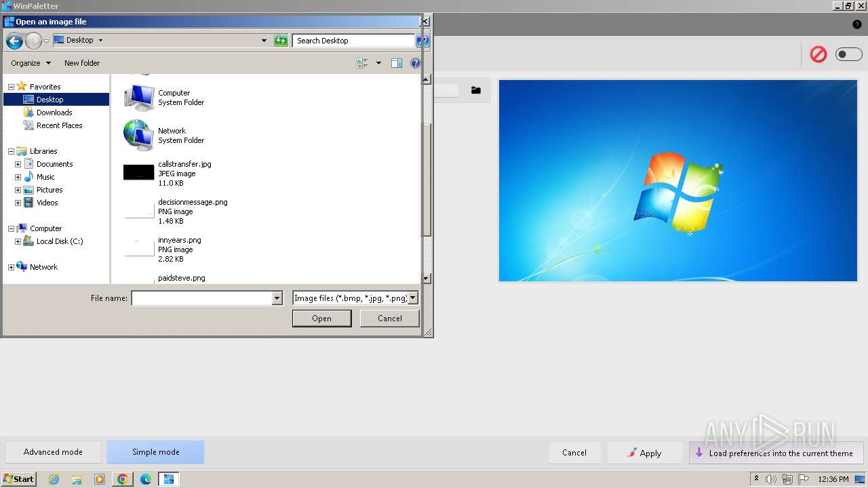Open view options dropdown arrow
Screen dimensions: 868x488
coord(378,63)
